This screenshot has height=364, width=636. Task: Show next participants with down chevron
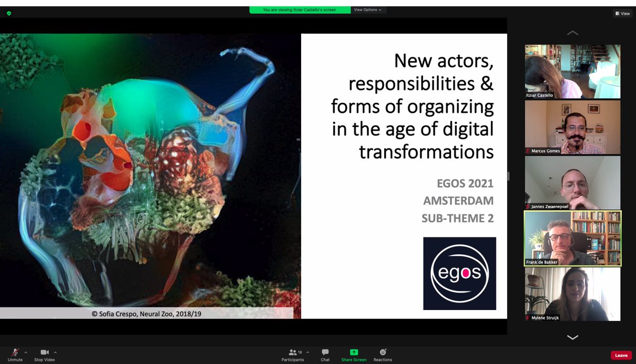(x=572, y=337)
